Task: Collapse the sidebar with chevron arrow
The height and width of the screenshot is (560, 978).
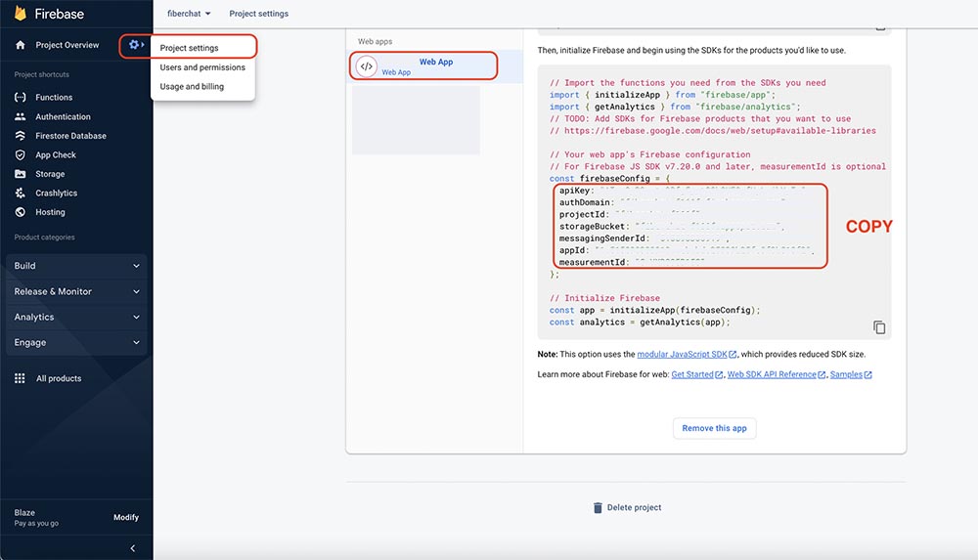Action: 133,548
